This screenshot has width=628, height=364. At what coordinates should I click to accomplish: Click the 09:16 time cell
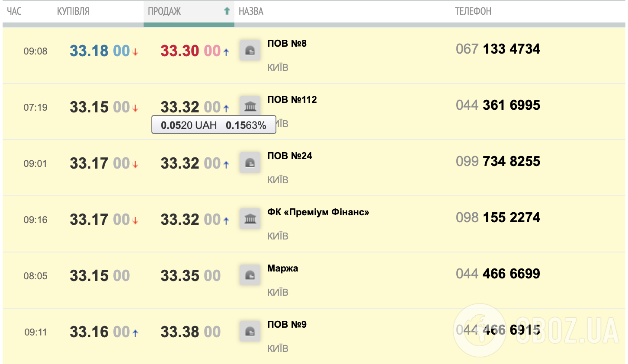[x=35, y=220]
